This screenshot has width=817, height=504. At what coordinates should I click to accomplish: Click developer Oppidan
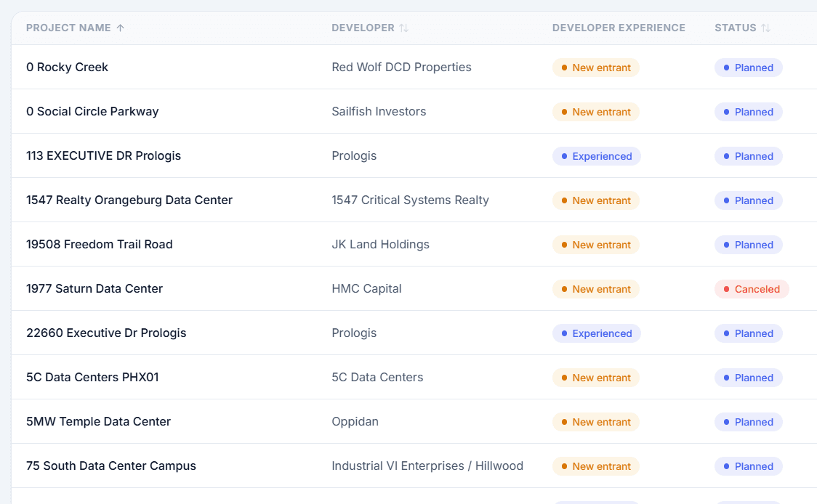(355, 421)
